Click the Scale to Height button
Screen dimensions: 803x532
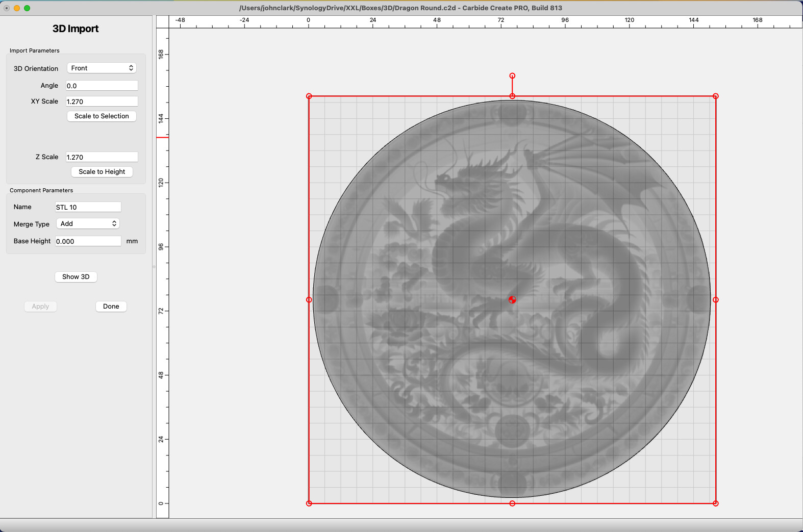click(102, 172)
